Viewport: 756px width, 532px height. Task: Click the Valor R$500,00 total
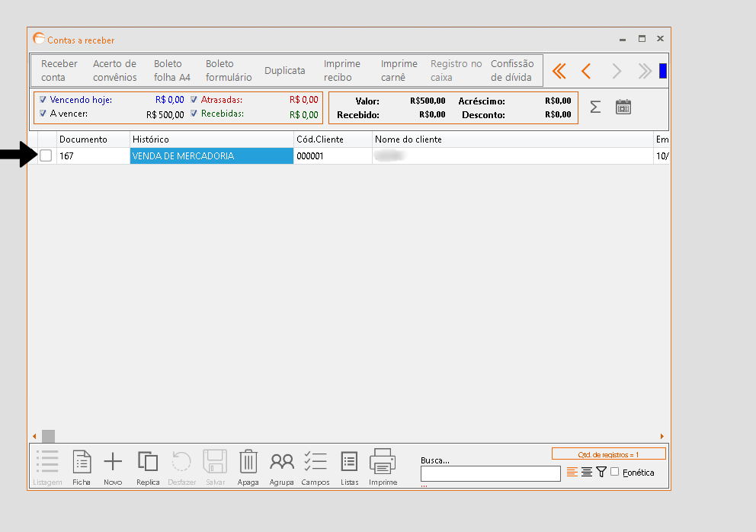pos(428,101)
